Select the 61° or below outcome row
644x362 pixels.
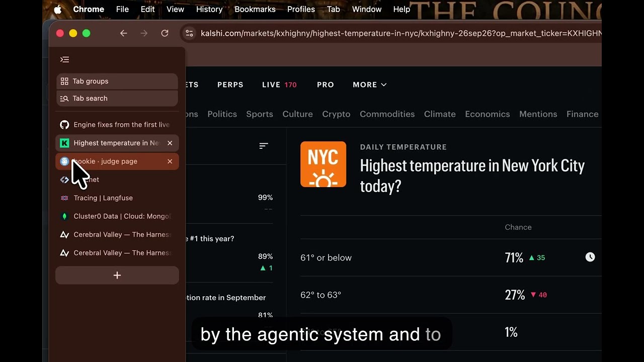pos(451,257)
